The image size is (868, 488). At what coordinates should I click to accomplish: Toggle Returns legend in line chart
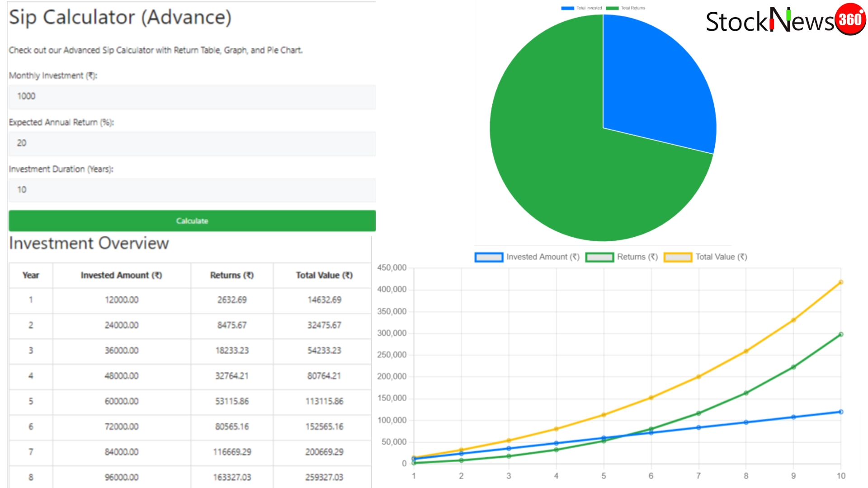[622, 257]
